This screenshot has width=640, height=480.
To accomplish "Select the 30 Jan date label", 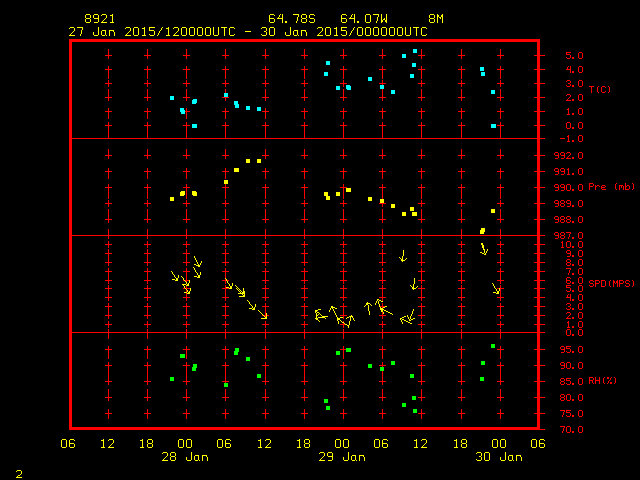I will pos(497,456).
